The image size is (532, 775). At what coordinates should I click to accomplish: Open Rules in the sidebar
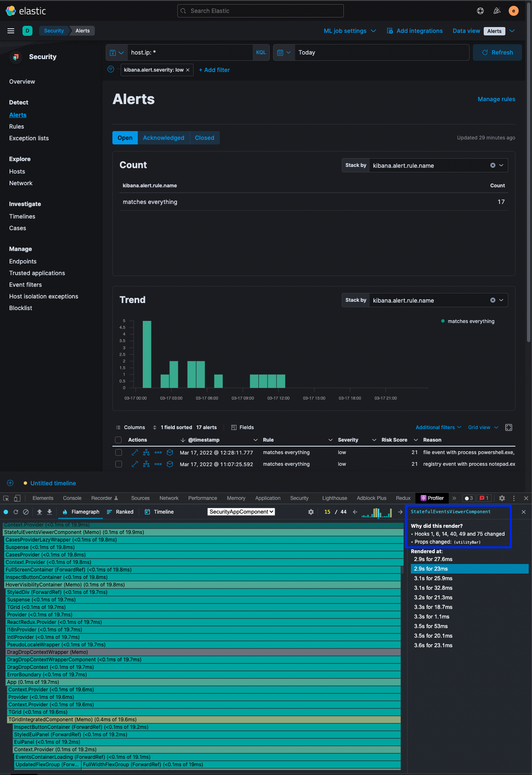pos(17,127)
